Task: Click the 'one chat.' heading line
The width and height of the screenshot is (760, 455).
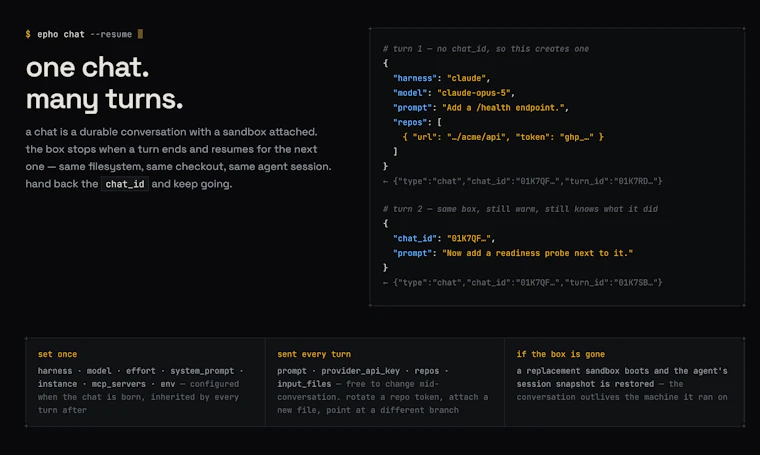Action: coord(87,67)
